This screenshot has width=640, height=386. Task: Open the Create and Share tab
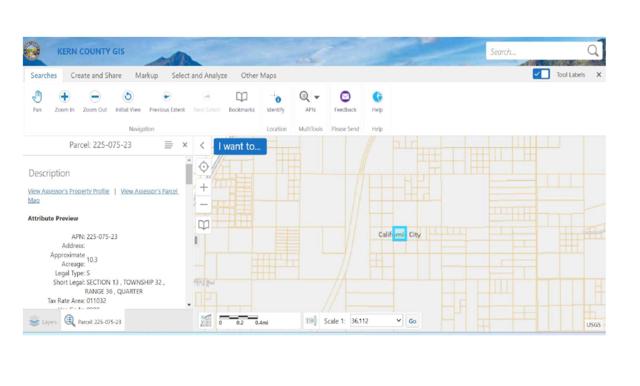[96, 75]
